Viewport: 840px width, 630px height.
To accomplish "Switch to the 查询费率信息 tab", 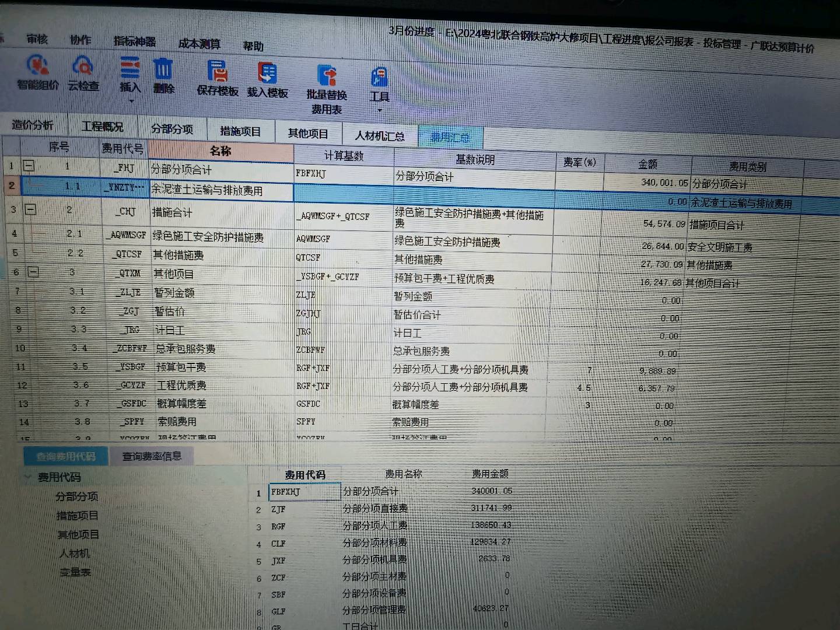I will [152, 456].
